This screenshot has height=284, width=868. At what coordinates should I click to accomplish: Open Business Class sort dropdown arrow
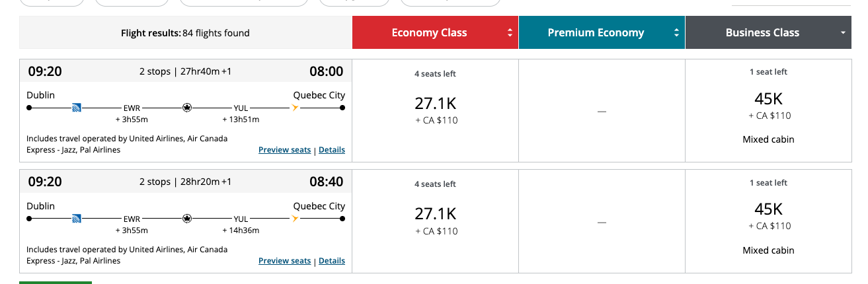pyautogui.click(x=843, y=33)
